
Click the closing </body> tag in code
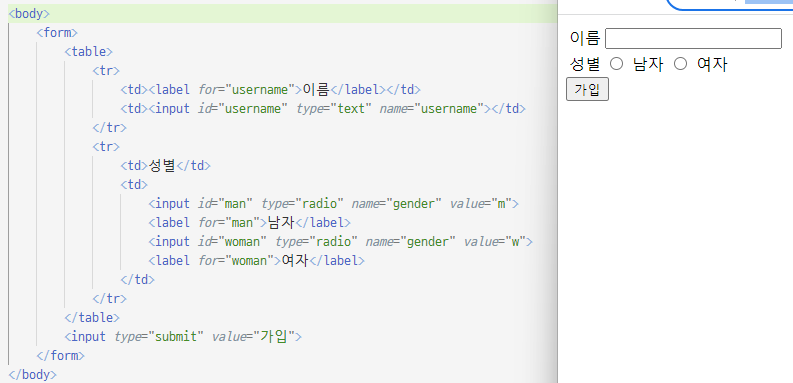(x=33, y=375)
